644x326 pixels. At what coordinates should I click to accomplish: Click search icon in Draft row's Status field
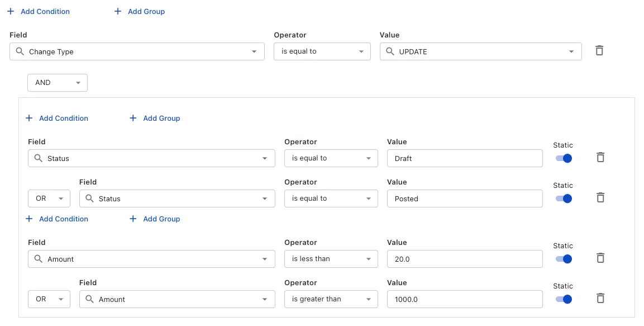click(x=38, y=158)
